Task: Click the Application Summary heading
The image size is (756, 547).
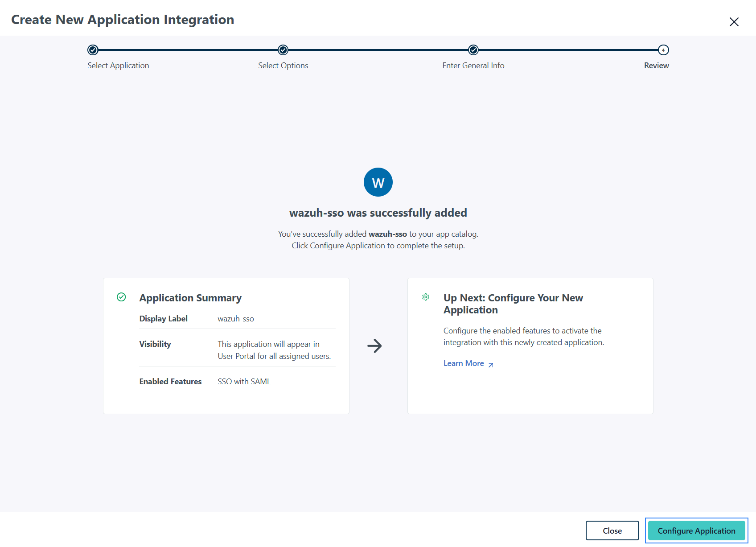Action: (190, 298)
